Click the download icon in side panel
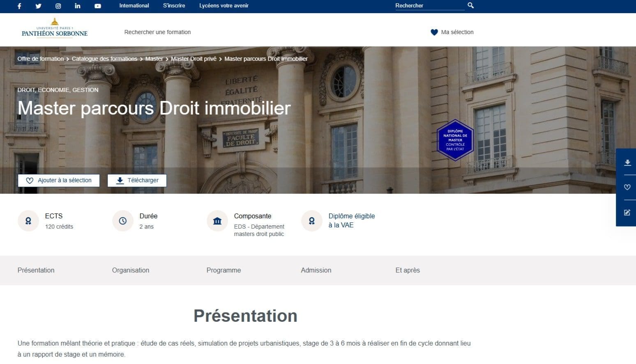This screenshot has height=364, width=636. [627, 163]
